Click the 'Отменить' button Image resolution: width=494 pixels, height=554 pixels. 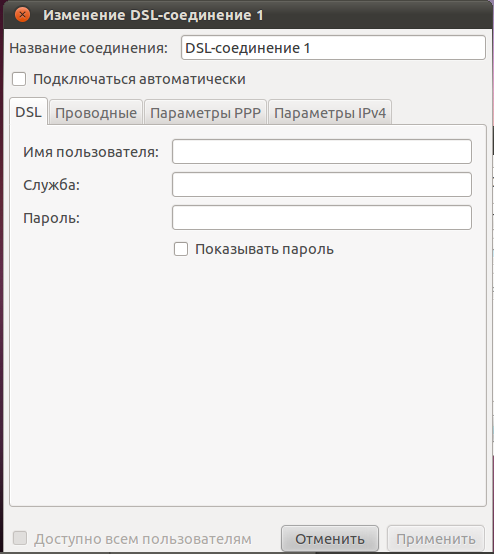click(x=330, y=539)
